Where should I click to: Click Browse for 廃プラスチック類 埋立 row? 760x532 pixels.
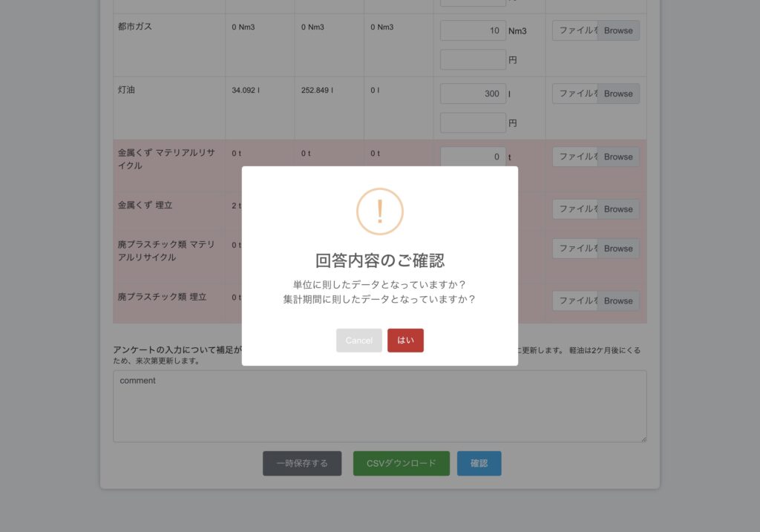[618, 301]
